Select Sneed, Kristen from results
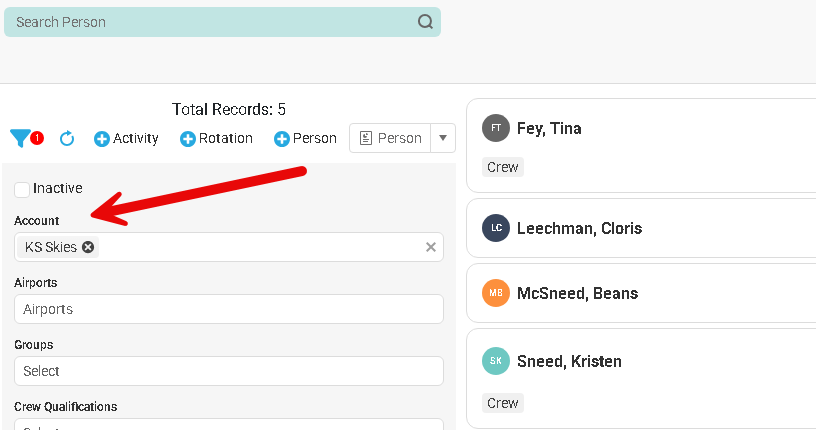816x430 pixels. point(569,361)
